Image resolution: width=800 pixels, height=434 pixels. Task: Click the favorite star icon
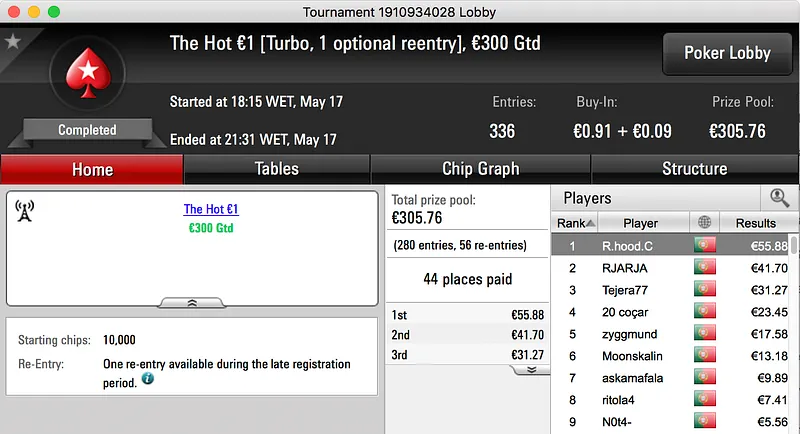[13, 41]
